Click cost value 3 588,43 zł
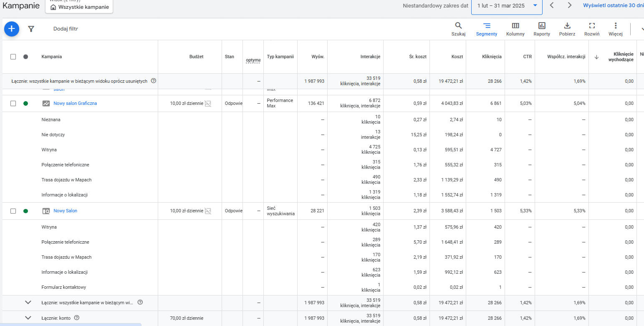 click(x=452, y=211)
